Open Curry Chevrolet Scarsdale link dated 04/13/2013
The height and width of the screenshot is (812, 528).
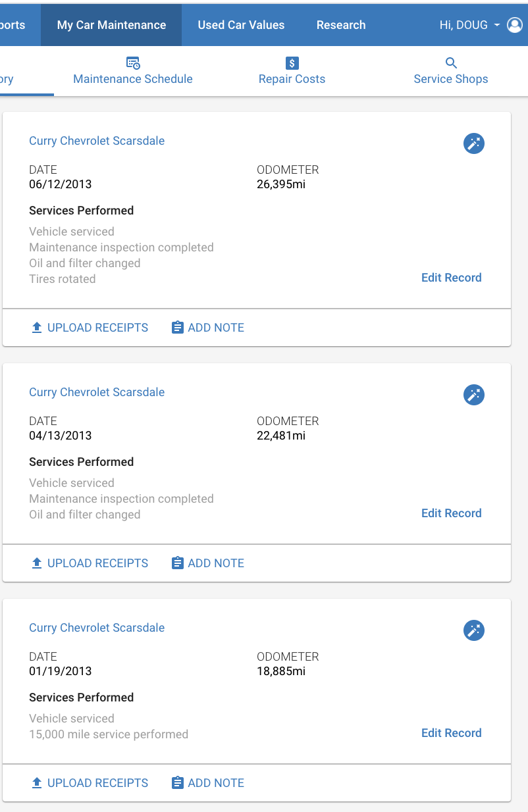tap(97, 392)
